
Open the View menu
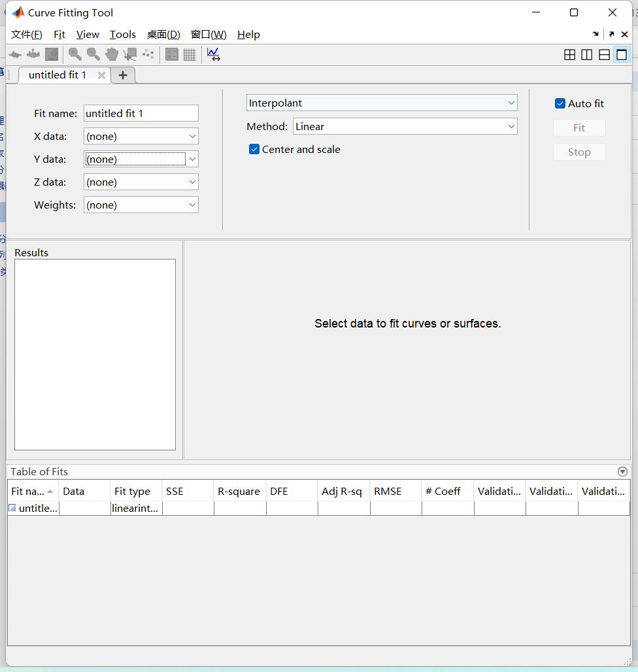[x=88, y=34]
